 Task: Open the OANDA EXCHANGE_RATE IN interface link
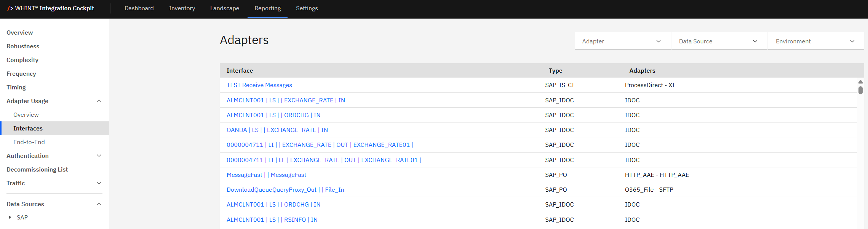(277, 130)
